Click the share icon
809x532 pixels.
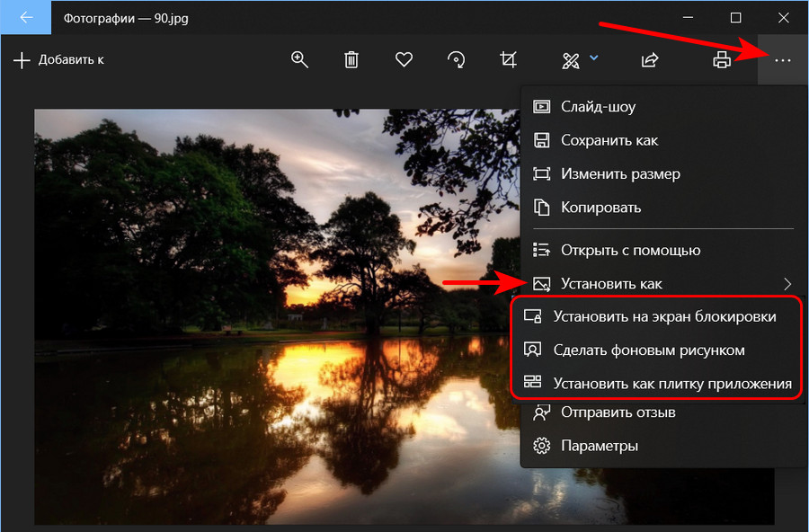649,60
